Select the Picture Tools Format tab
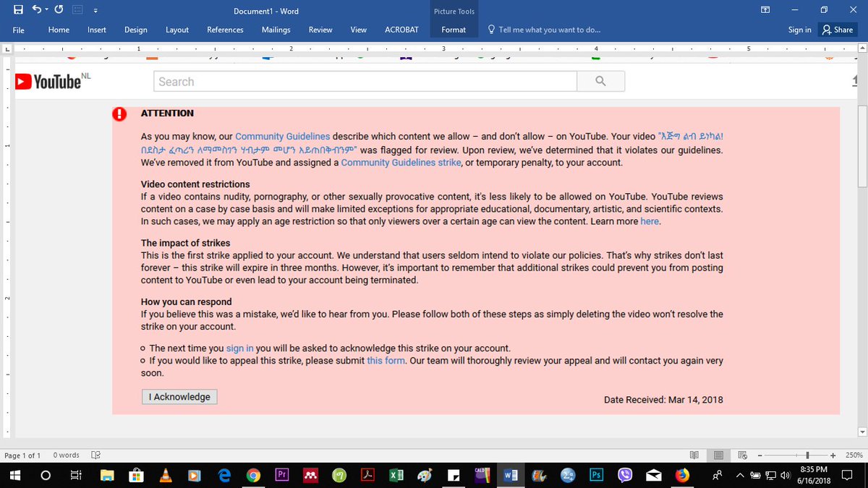Screen dimensions: 868x488 (454, 30)
